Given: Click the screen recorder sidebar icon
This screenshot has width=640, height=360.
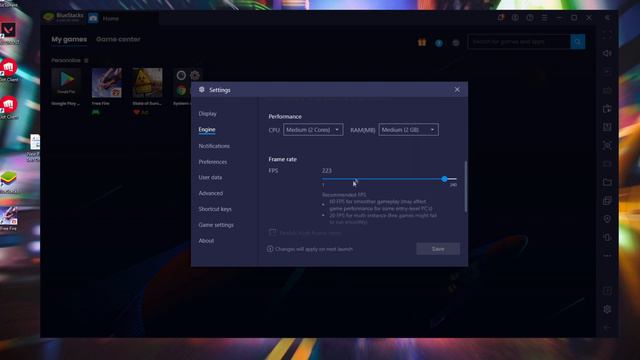Looking at the screenshot, I should tap(607, 164).
